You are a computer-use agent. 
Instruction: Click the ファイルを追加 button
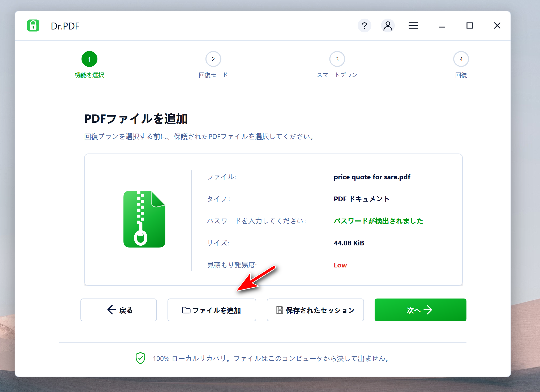pos(212,310)
